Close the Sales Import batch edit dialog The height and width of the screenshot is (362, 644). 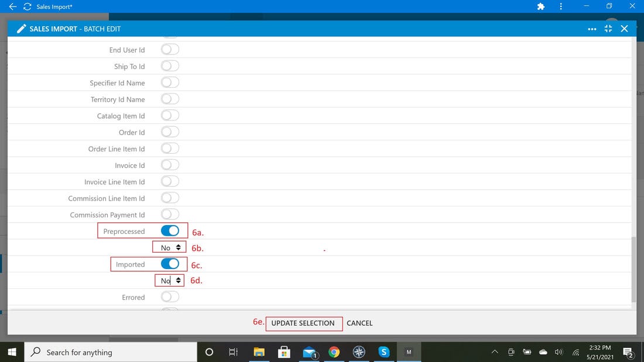624,29
